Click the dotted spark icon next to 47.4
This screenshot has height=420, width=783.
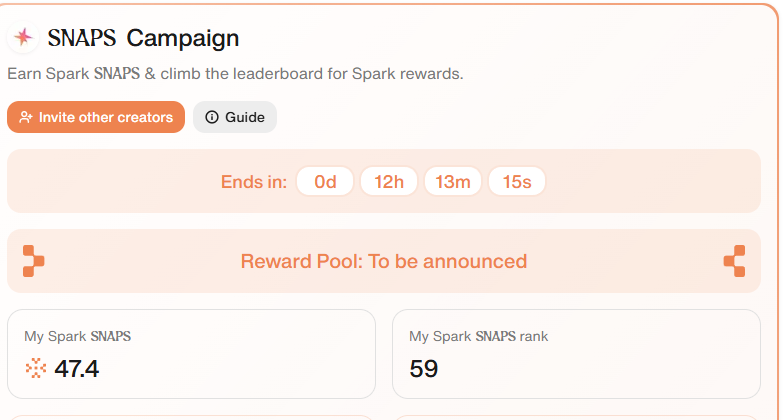pos(35,369)
